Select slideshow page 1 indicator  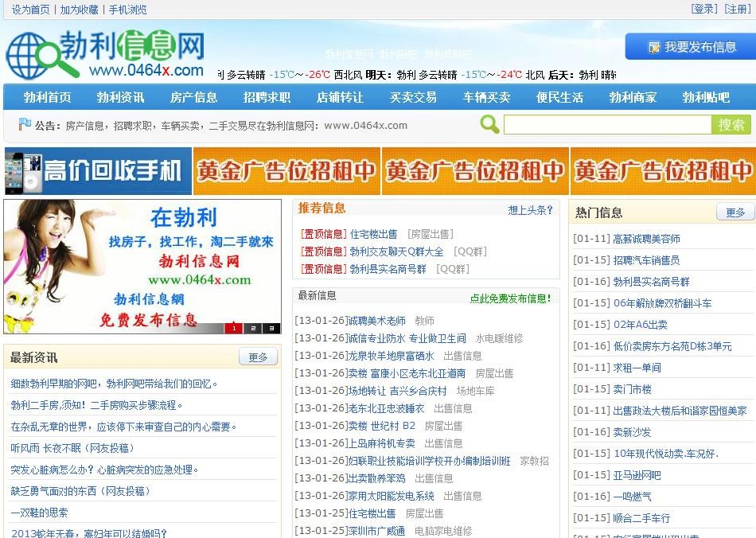click(x=234, y=329)
